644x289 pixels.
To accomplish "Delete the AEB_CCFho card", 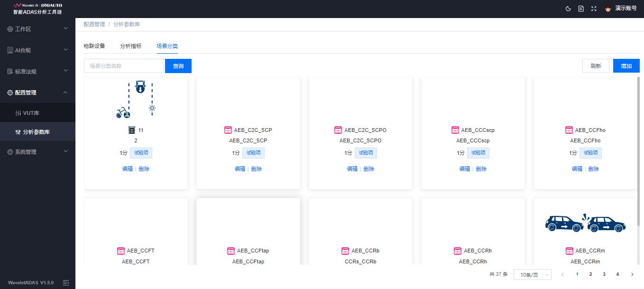I will (594, 169).
